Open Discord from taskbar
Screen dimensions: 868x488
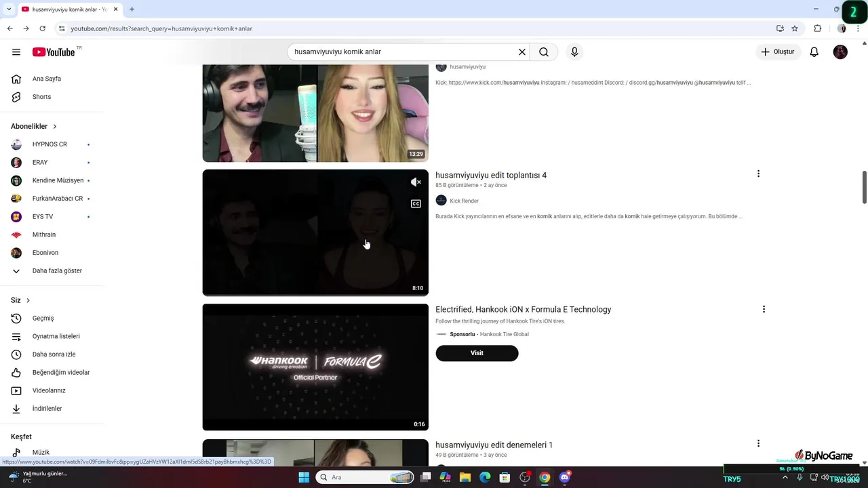pos(565,477)
